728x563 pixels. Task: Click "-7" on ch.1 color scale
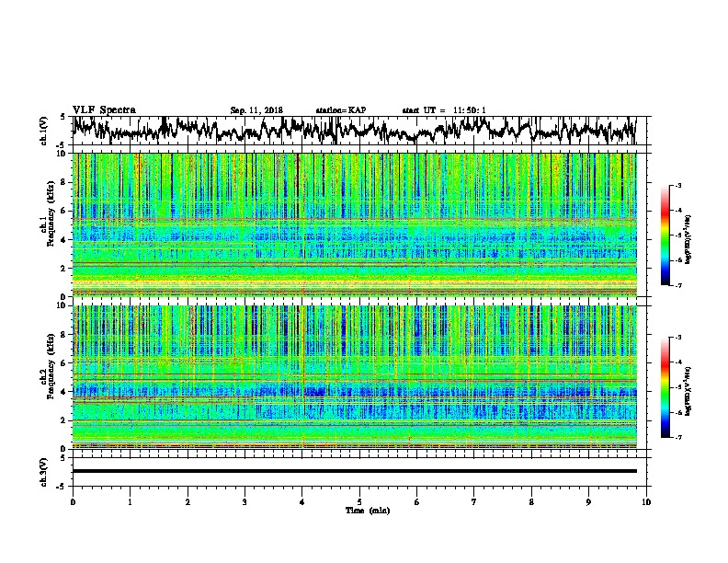click(x=677, y=285)
